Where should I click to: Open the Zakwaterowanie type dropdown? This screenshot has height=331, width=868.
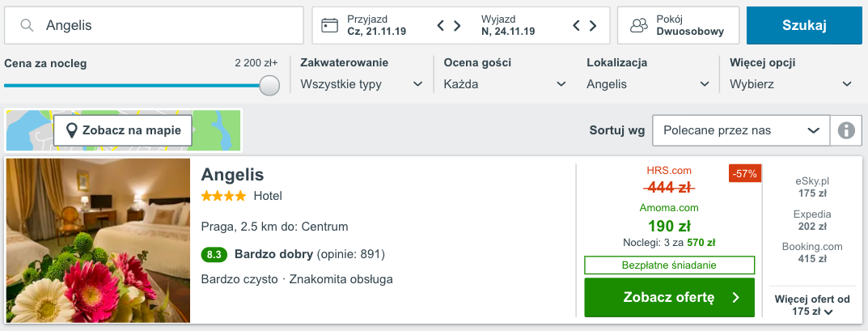click(x=361, y=83)
